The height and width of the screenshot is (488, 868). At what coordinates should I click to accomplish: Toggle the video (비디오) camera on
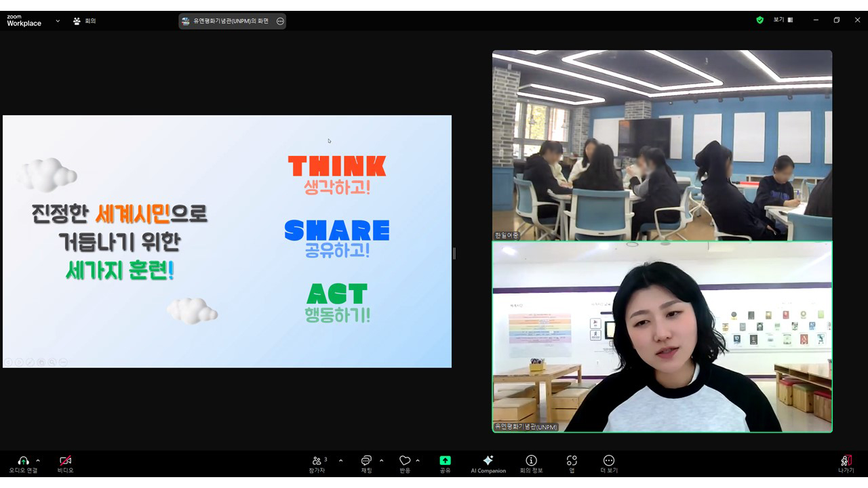click(x=65, y=461)
